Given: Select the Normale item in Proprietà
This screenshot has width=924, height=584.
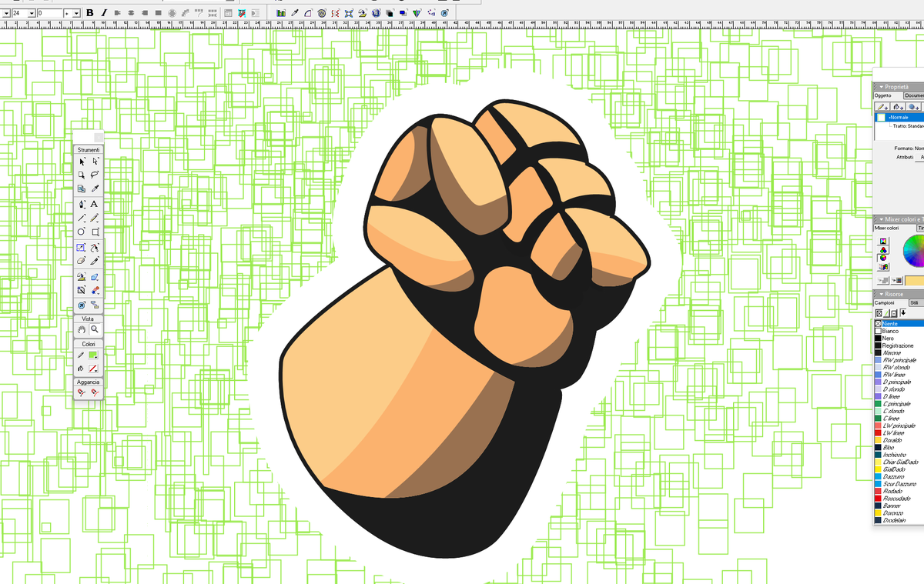Looking at the screenshot, I should (899, 117).
